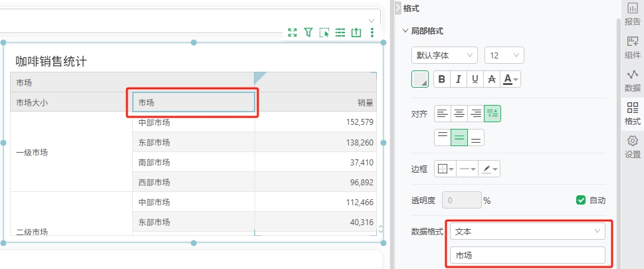Click the export upload icon

coord(356,32)
